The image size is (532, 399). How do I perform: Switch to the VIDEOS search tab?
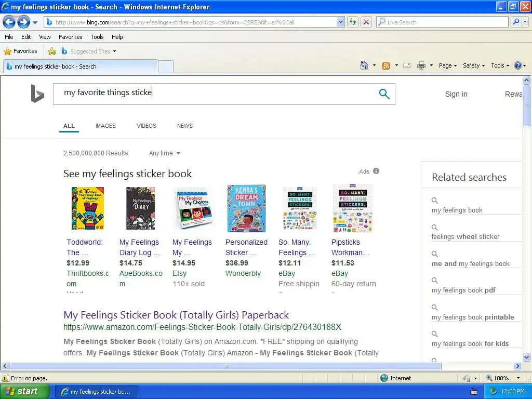pyautogui.click(x=146, y=126)
